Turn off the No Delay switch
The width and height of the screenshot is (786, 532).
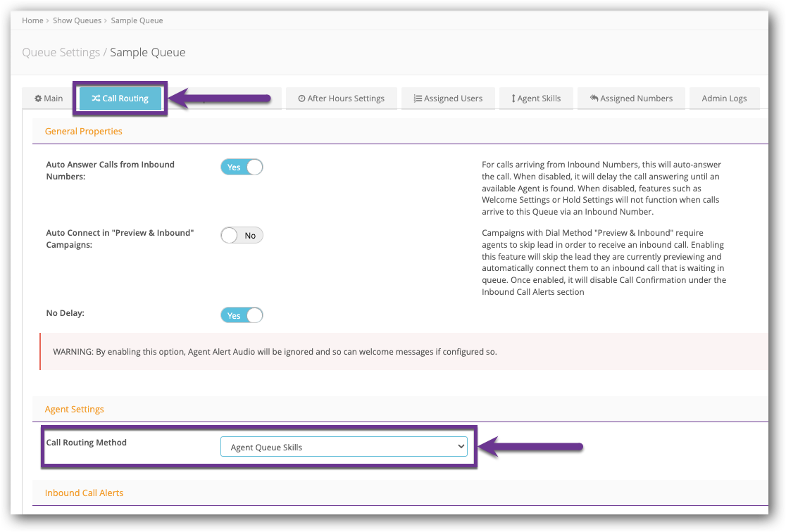click(242, 315)
